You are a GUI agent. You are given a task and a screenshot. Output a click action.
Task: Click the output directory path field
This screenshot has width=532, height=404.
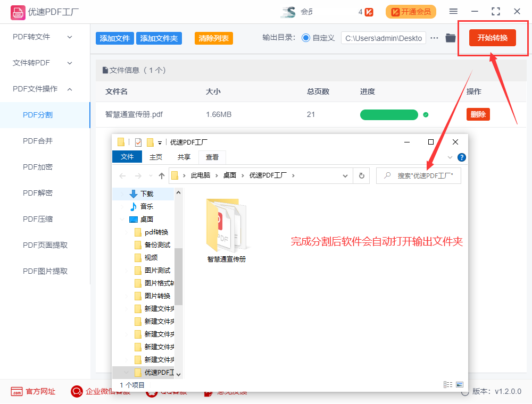click(384, 38)
